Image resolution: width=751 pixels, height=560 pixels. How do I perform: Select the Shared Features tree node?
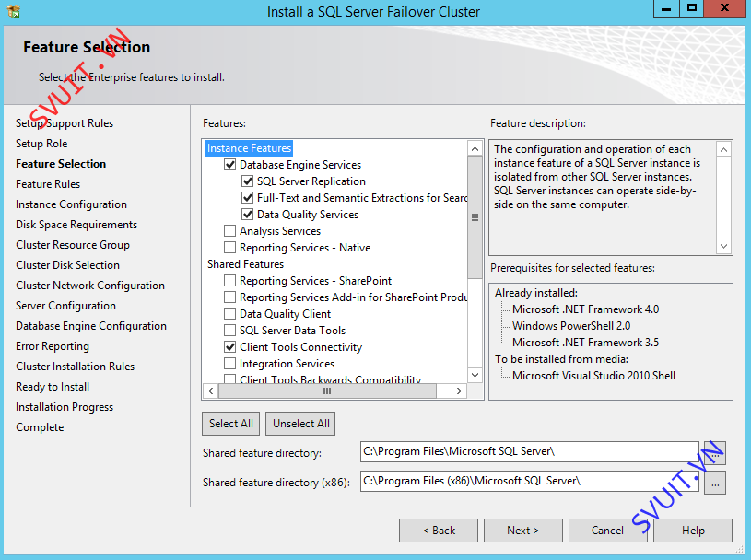pos(245,264)
